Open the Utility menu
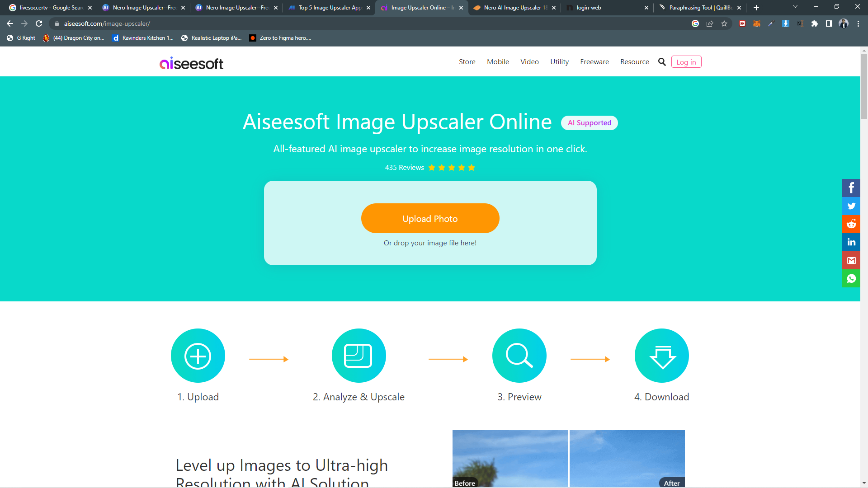Image resolution: width=868 pixels, height=488 pixels. coord(559,62)
